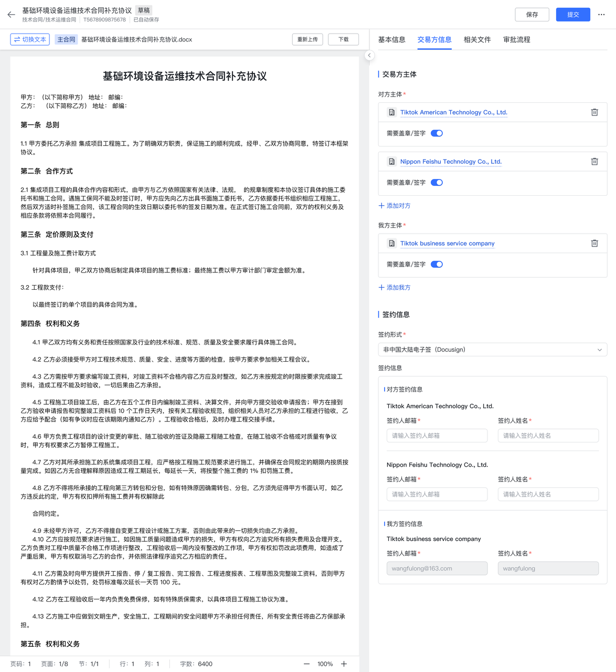Click the back arrow to exit the contract
The image size is (616, 672).
11,14
